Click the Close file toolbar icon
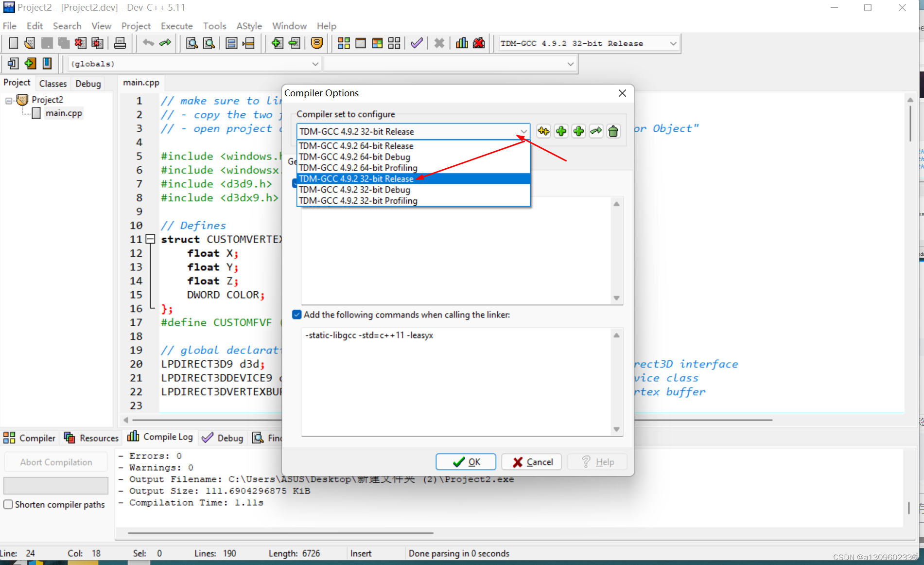The width and height of the screenshot is (924, 565). (80, 43)
